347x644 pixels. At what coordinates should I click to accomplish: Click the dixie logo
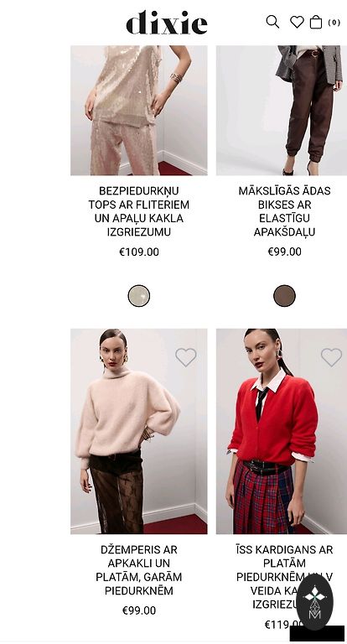pyautogui.click(x=166, y=23)
